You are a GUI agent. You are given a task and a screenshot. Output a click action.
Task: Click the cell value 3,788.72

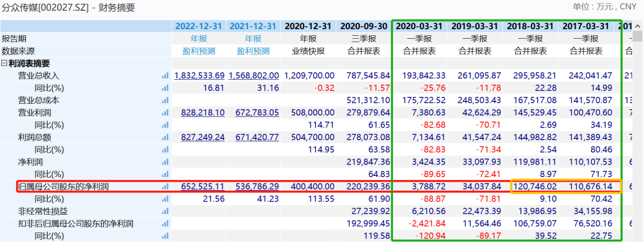pos(428,187)
